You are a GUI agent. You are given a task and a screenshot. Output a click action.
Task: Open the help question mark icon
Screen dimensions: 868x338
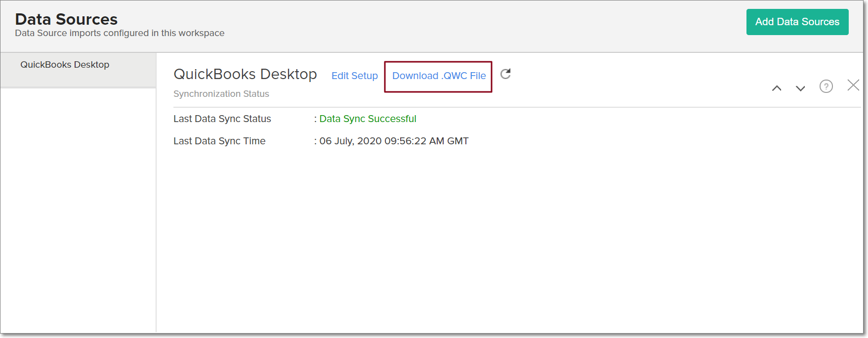826,86
